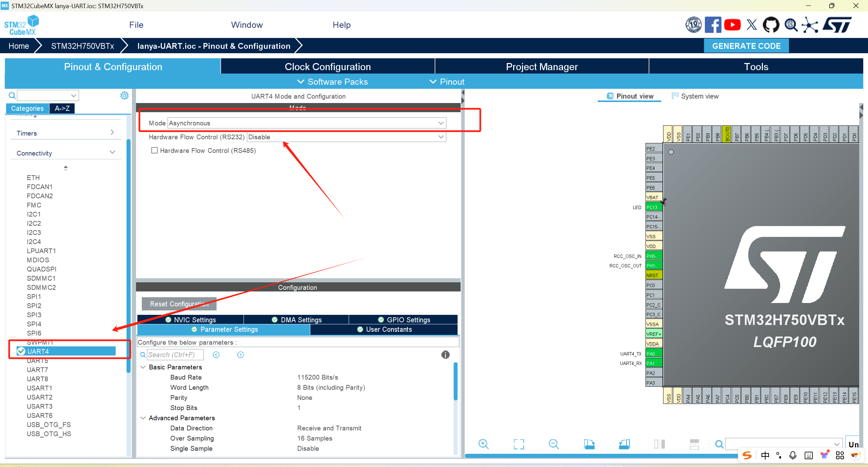868x467 pixels.
Task: Open the YouTube channel icon
Action: coord(732,25)
